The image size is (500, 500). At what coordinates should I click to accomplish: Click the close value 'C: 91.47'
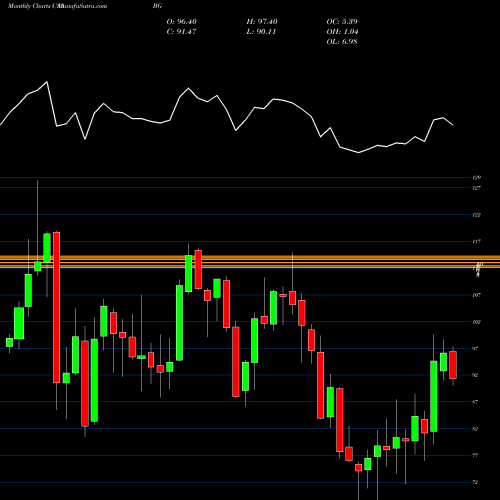click(181, 32)
